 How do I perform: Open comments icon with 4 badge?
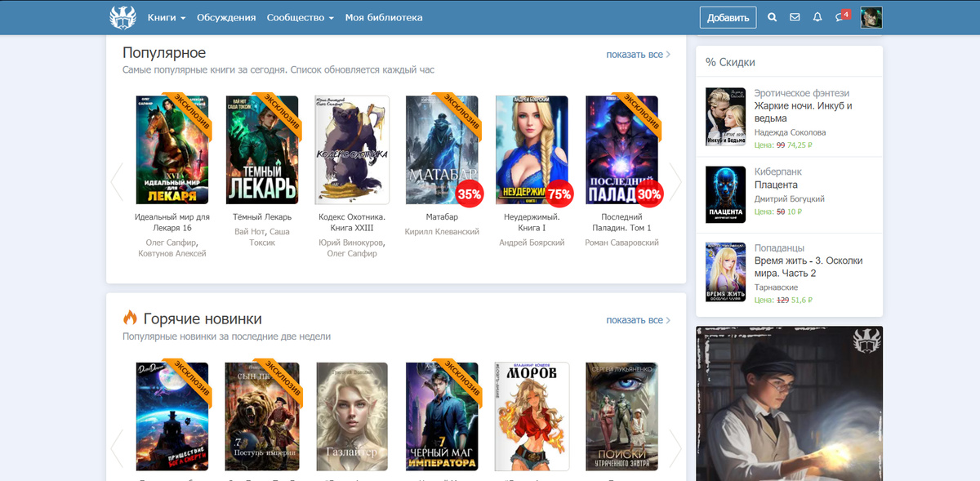[x=840, y=17]
